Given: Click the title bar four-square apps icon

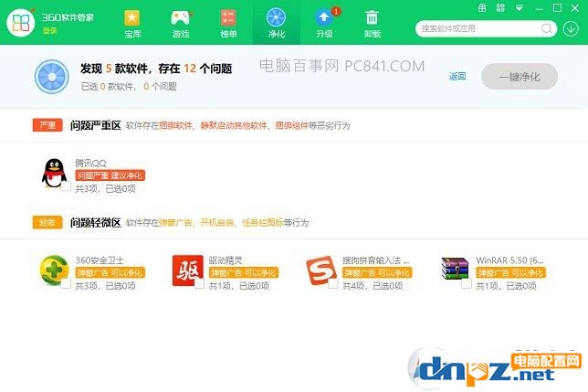Looking at the screenshot, I should (500, 8).
